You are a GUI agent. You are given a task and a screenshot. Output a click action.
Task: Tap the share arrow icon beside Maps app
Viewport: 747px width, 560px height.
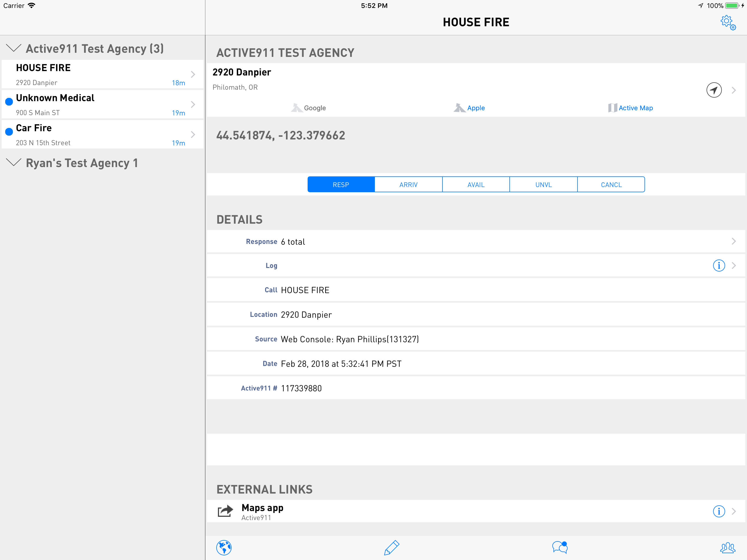(x=225, y=511)
